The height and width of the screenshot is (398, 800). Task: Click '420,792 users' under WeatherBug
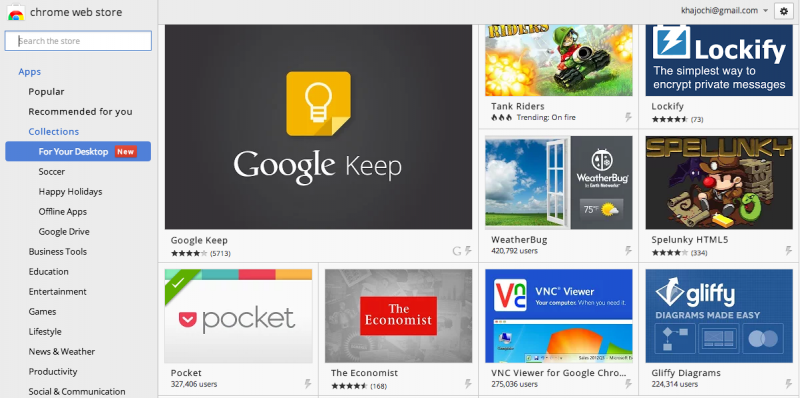(x=514, y=251)
